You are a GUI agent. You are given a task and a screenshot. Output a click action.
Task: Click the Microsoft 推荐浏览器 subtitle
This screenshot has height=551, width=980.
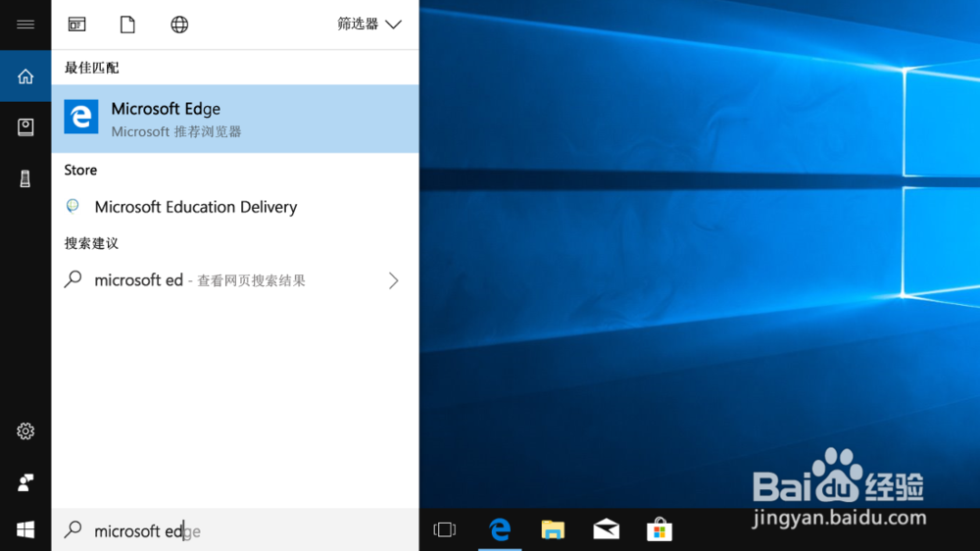click(x=176, y=132)
